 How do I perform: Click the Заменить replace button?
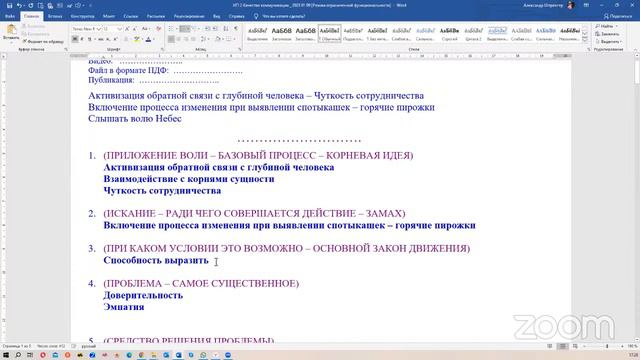point(607,34)
